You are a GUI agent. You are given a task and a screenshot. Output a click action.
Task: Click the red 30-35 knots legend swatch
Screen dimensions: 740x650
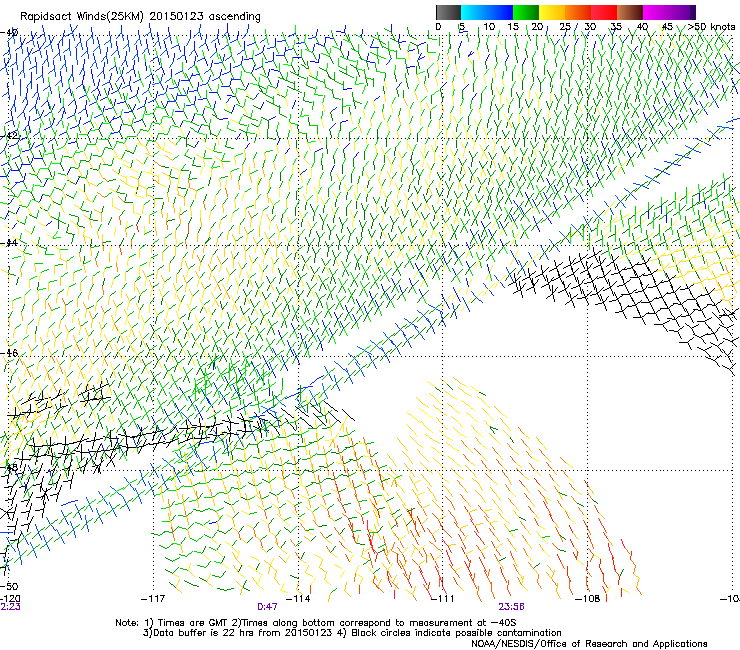pyautogui.click(x=604, y=12)
